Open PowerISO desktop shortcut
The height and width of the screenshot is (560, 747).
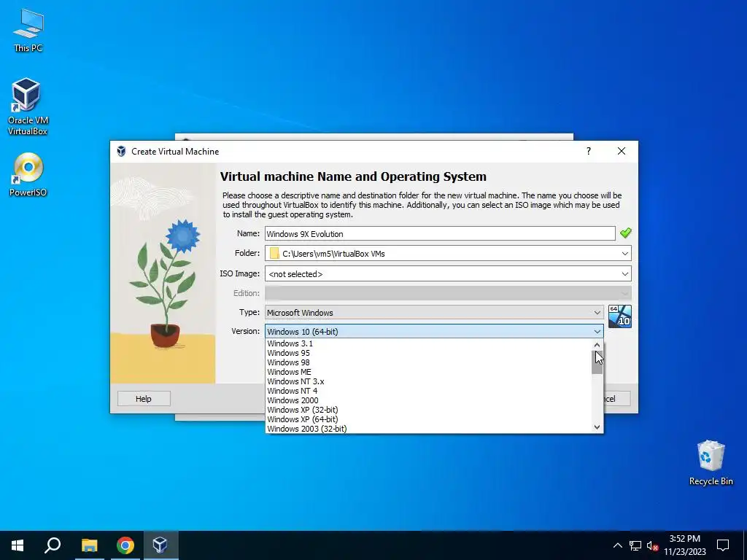[28, 174]
